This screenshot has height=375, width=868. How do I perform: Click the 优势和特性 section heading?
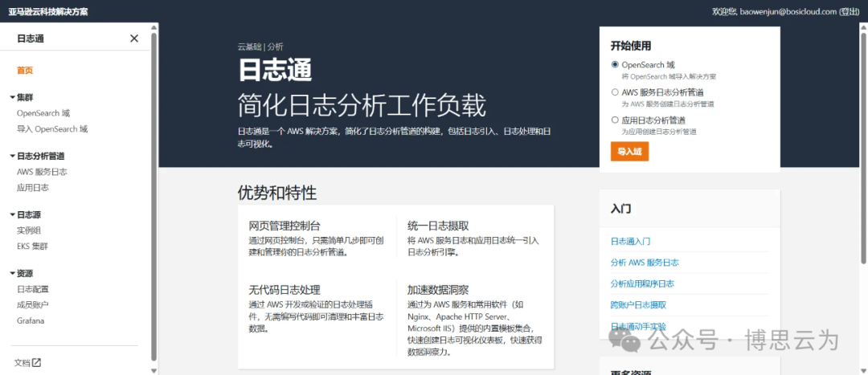[x=277, y=193]
